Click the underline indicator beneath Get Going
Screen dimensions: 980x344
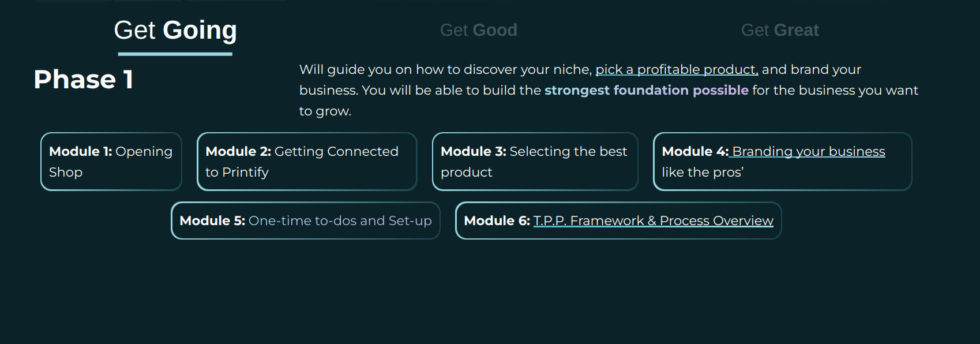click(x=175, y=54)
